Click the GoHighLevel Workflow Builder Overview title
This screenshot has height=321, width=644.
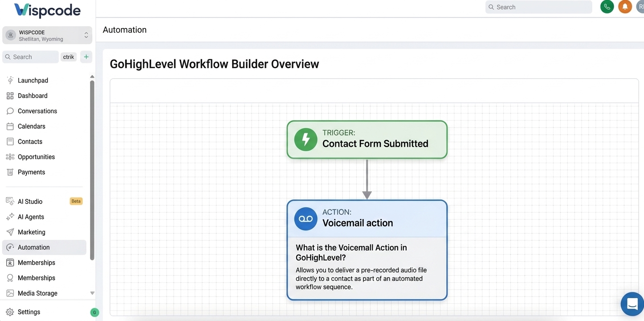pos(214,64)
